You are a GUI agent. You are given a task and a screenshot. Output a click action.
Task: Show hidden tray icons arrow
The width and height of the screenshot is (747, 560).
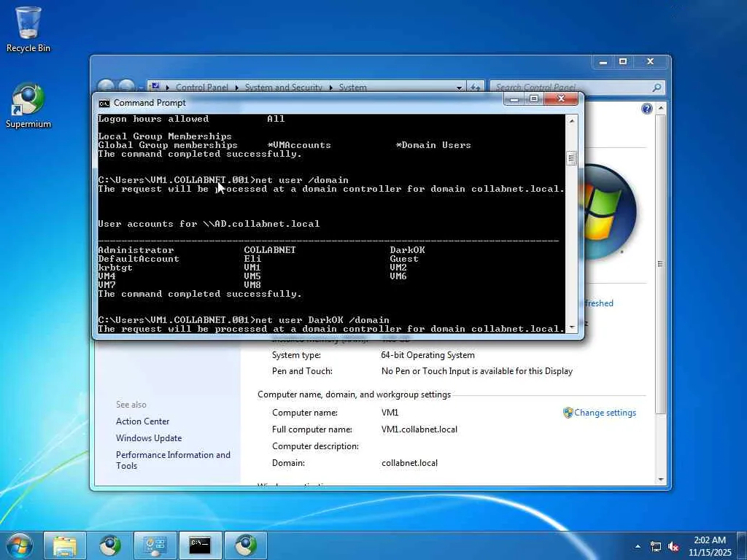coord(638,546)
